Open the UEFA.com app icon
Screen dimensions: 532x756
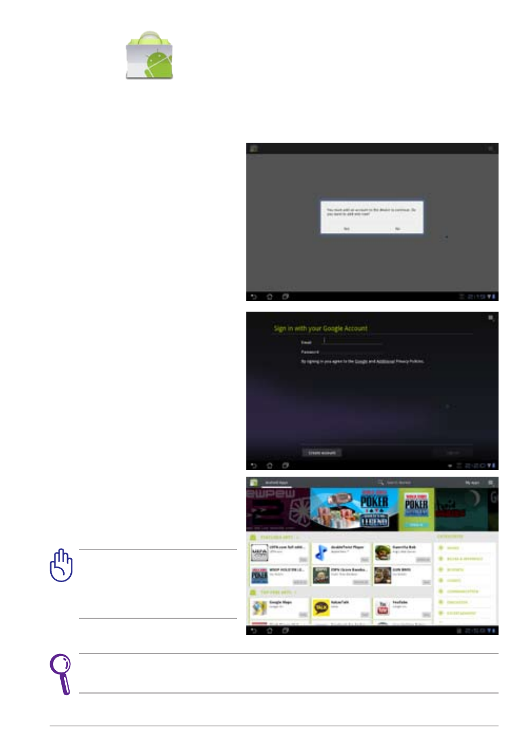point(259,553)
